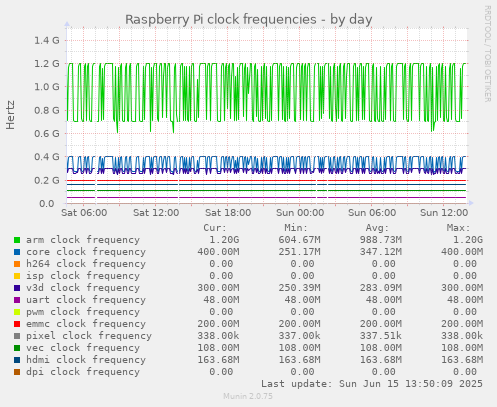Viewport: 497px width, 407px height.
Task: Click the "uart clock frequency" legend label
Action: tap(86, 300)
